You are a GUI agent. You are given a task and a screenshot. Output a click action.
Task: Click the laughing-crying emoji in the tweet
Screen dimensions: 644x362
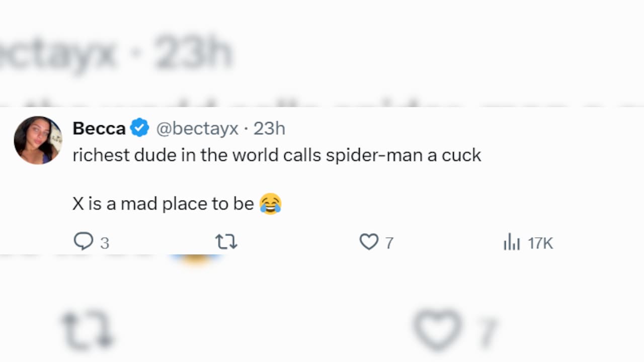[271, 204]
